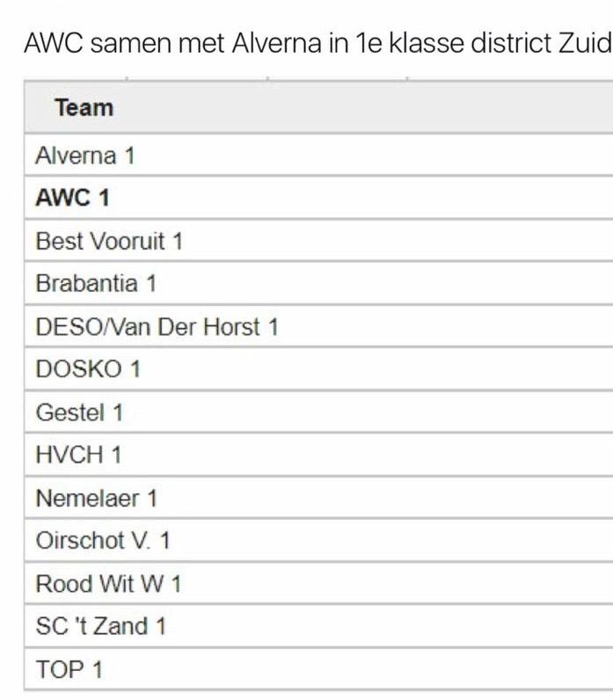
Task: Select TOP 1 at the table bottom
Action: (69, 669)
